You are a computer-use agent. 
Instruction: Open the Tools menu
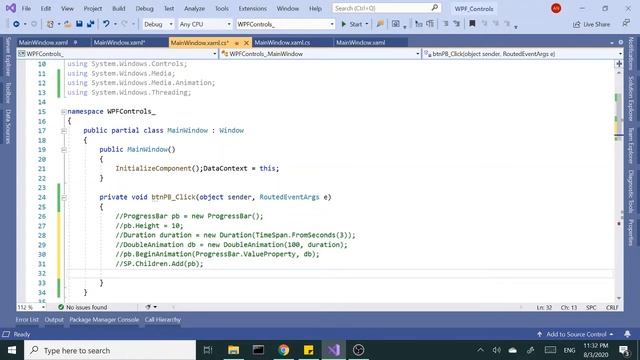pyautogui.click(x=222, y=8)
